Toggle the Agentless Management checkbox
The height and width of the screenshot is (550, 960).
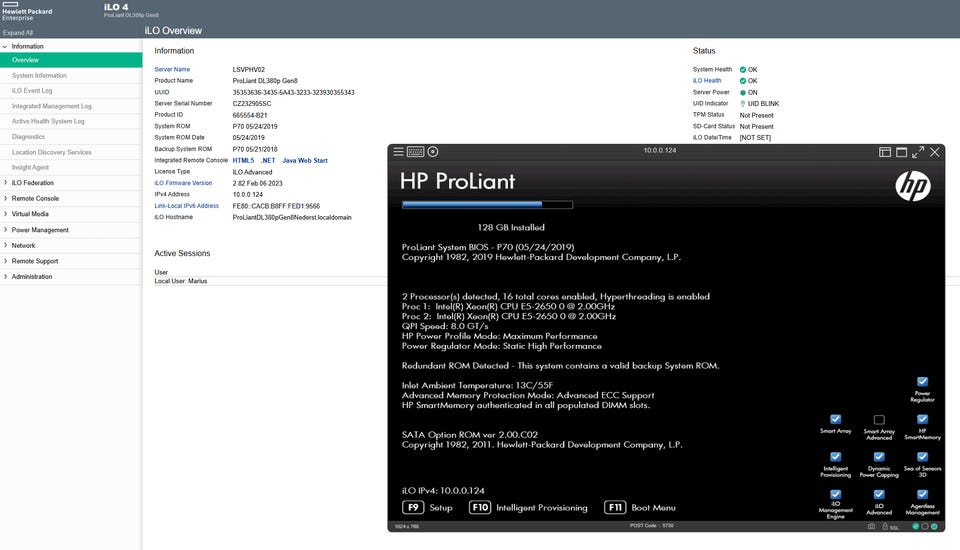point(922,494)
